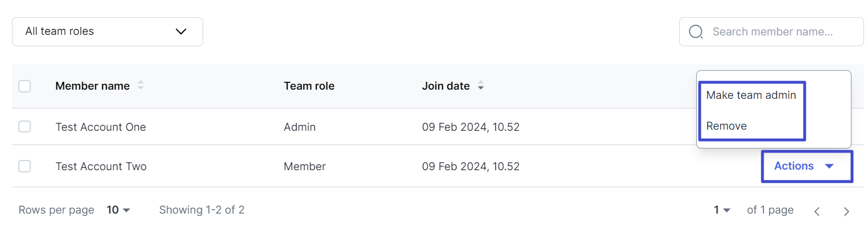Expand the Rows per page selector
The image size is (868, 233).
[119, 210]
